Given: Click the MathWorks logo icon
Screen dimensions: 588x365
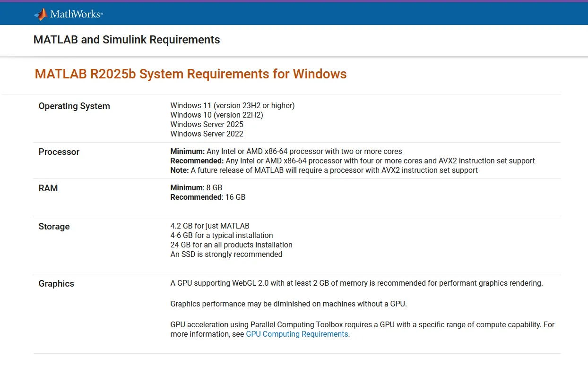Looking at the screenshot, I should point(40,14).
